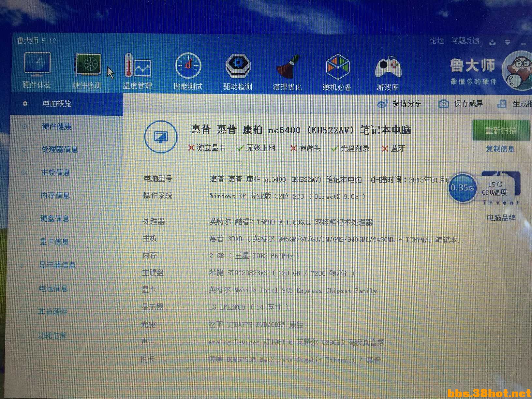
Task: Click the 15℃ CPU温度 indicator
Action: [495, 188]
